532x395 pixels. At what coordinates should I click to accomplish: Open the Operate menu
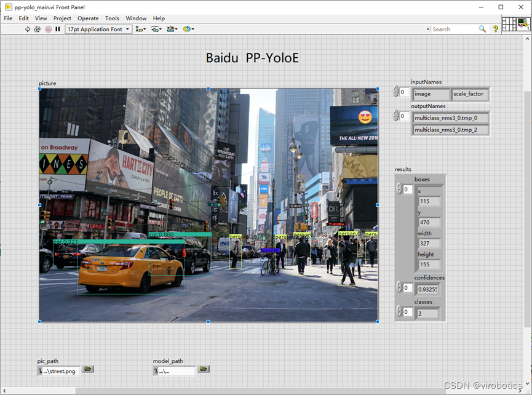click(x=88, y=18)
